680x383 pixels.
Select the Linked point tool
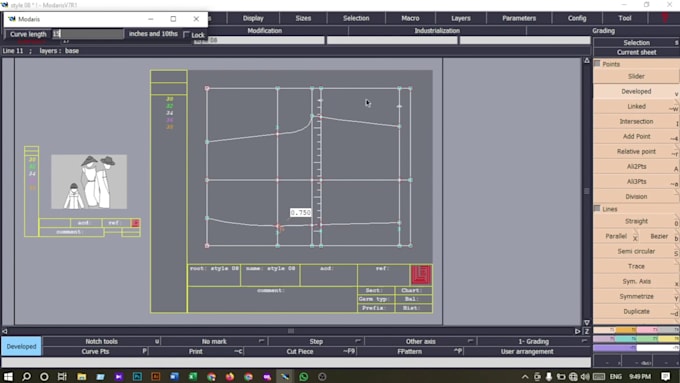pos(636,106)
